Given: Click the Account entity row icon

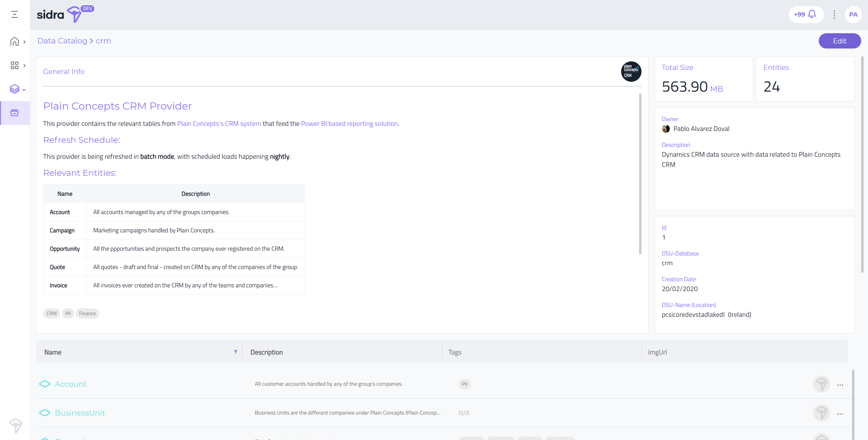Looking at the screenshot, I should (x=45, y=384).
